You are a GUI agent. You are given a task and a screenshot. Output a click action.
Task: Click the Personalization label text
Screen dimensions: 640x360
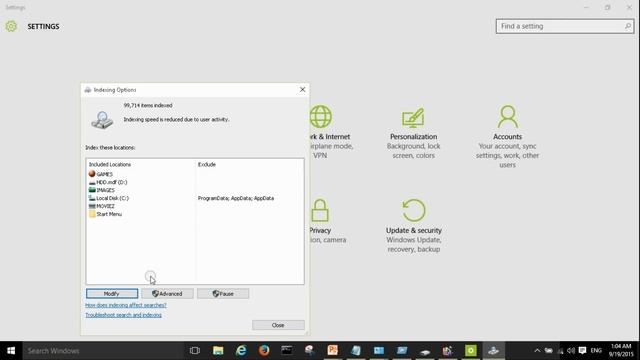pyautogui.click(x=413, y=137)
